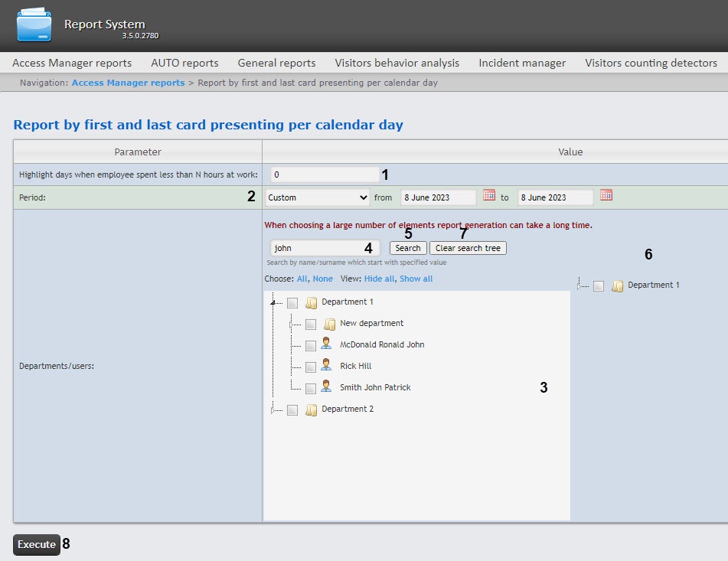The width and height of the screenshot is (728, 561).
Task: Click the Clear search tree button
Action: (468, 248)
